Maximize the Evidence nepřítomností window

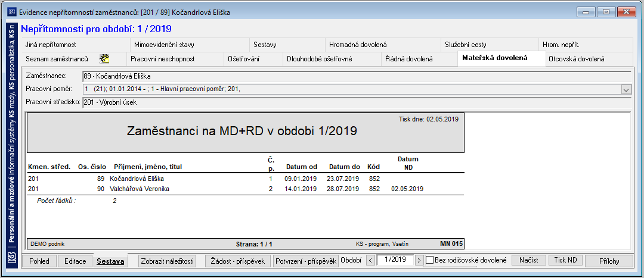[606, 12]
